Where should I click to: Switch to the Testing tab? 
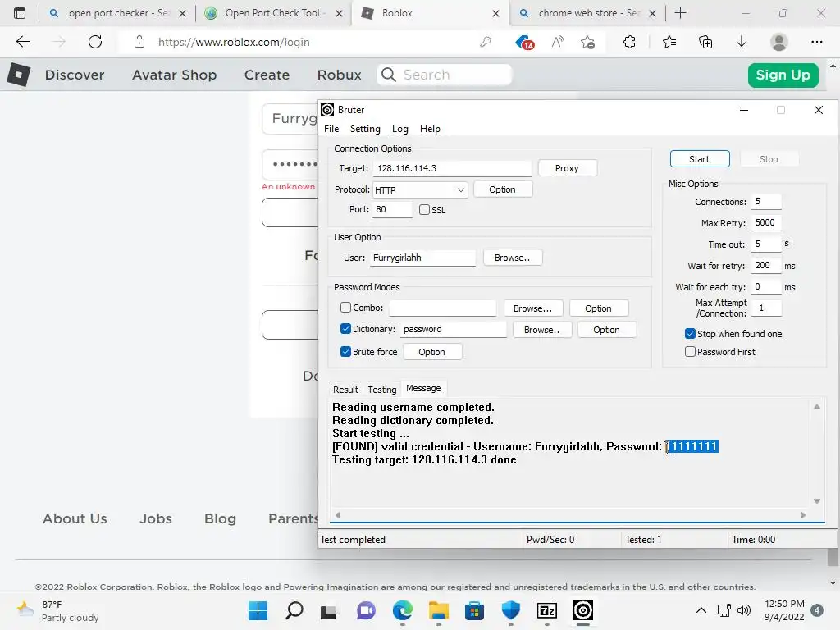(381, 390)
